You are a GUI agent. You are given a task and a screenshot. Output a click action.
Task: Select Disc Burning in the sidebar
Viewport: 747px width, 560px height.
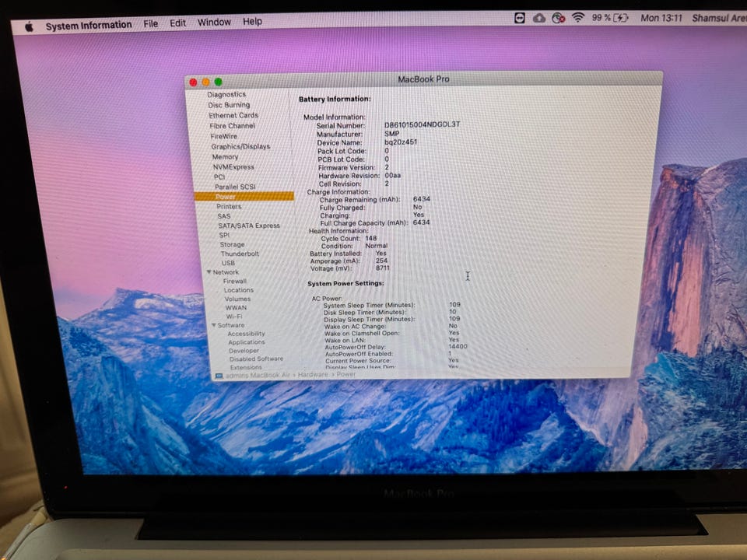point(229,105)
